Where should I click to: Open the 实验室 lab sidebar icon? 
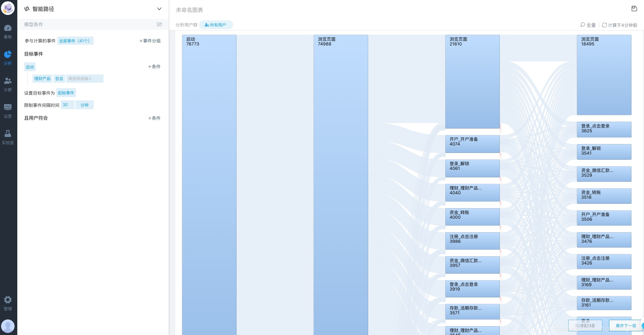point(8,137)
